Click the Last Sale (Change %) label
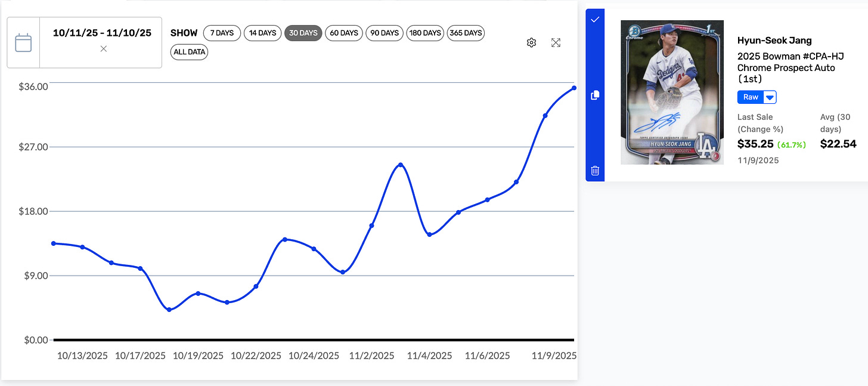The width and height of the screenshot is (868, 386). point(760,123)
